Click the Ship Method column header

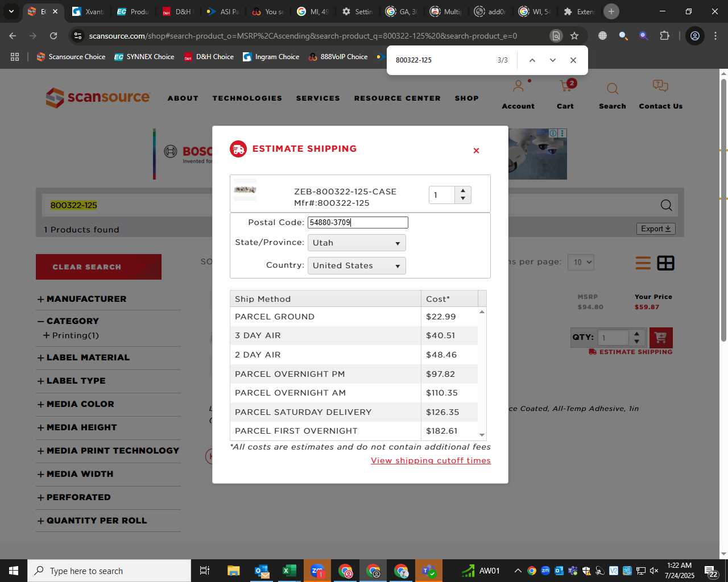pos(325,299)
